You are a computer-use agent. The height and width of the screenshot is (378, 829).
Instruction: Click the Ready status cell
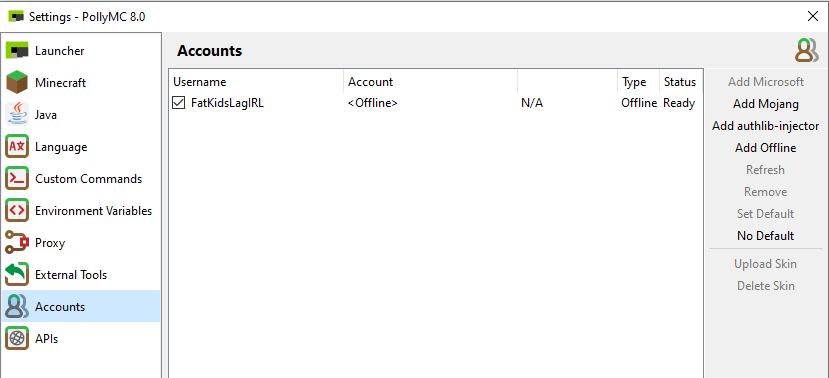[x=679, y=103]
